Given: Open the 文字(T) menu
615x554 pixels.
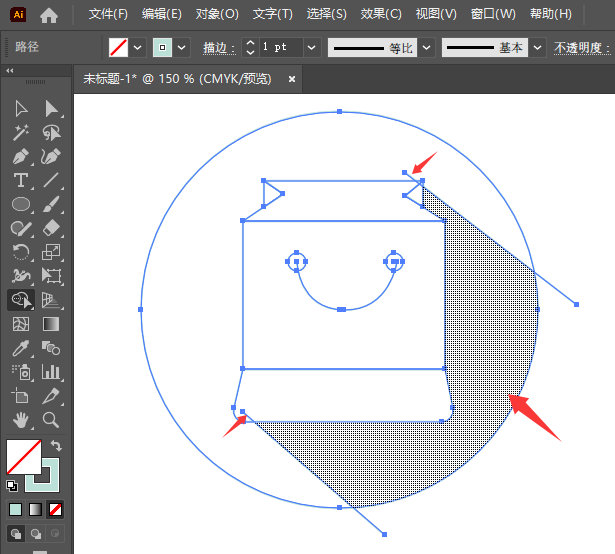Looking at the screenshot, I should (273, 15).
